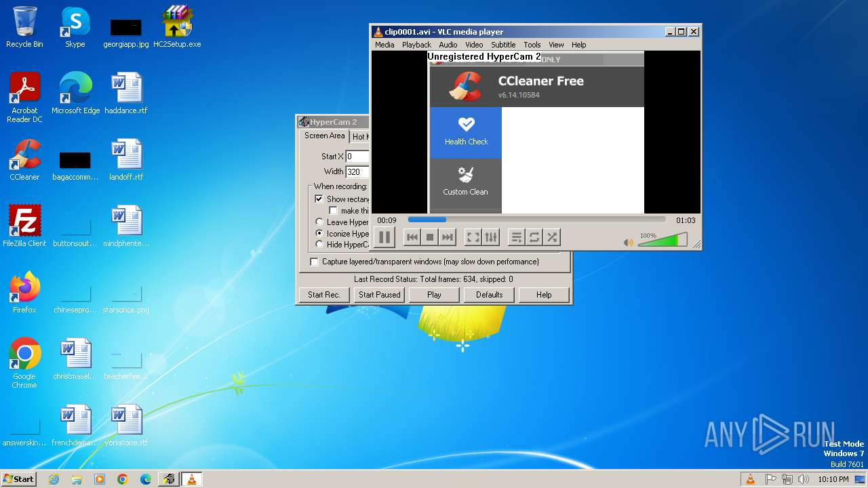The width and height of the screenshot is (868, 488).
Task: Open the Video menu in VLC
Action: 474,45
